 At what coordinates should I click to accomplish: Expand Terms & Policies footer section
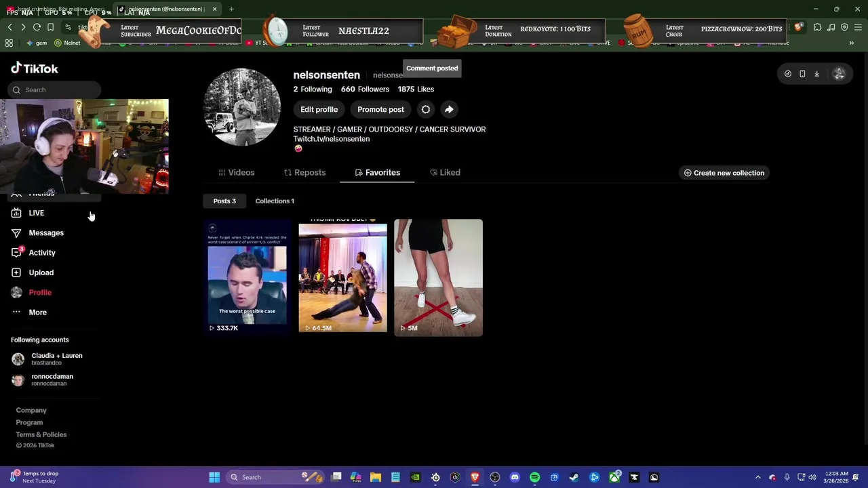click(x=41, y=434)
